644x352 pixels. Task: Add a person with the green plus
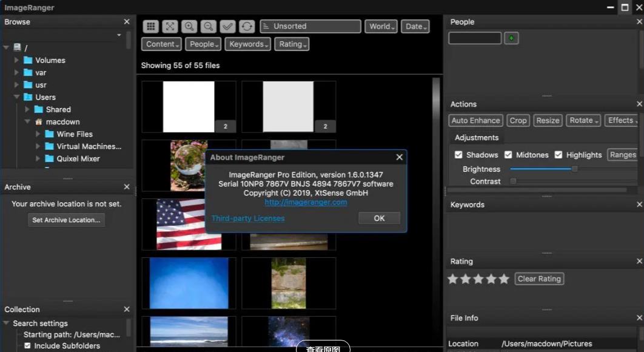(x=511, y=38)
